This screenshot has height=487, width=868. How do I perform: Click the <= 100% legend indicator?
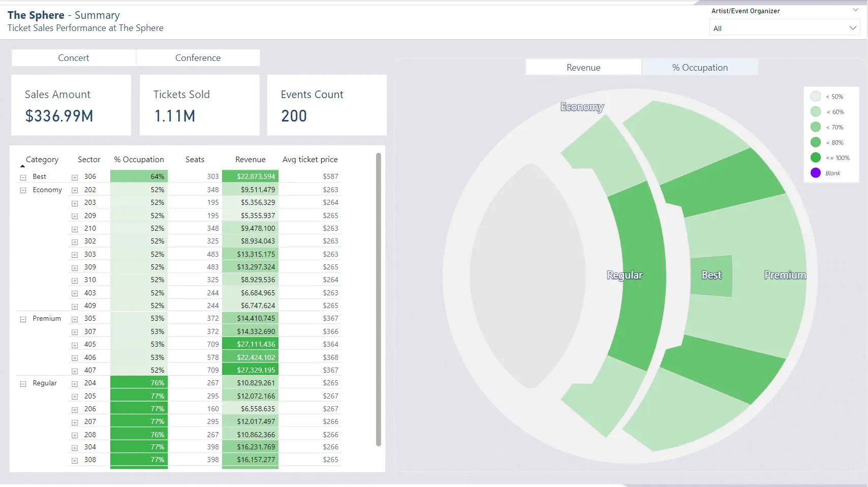pos(816,158)
